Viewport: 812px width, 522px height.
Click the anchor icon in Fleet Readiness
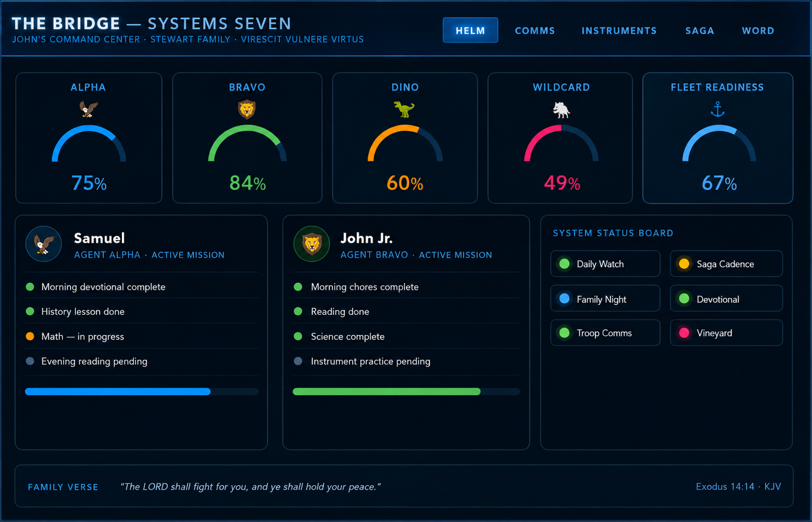718,109
